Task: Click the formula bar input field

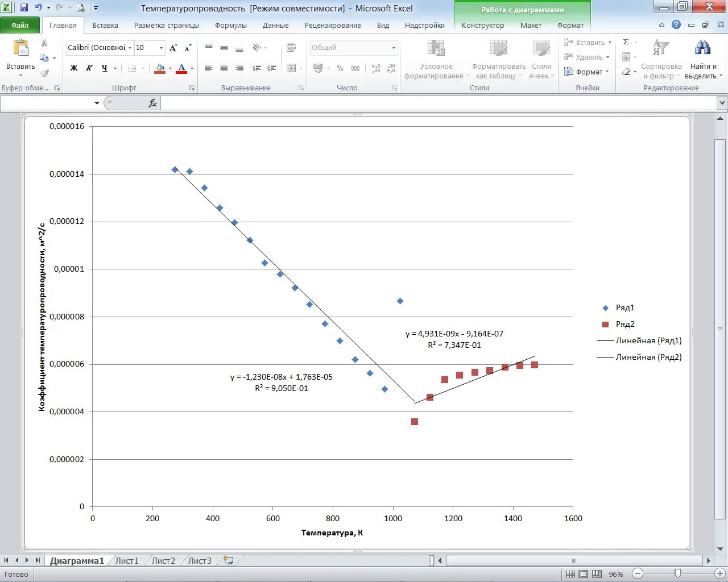Action: click(439, 103)
